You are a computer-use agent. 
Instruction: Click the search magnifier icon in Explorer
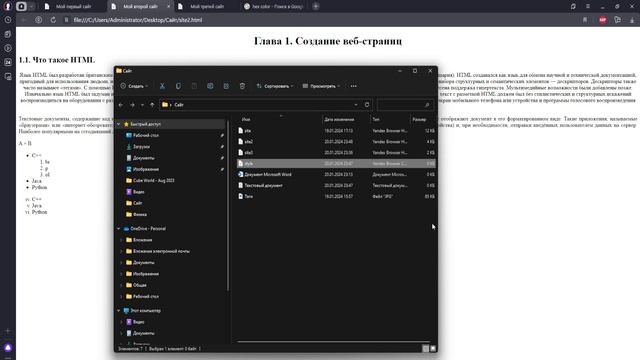click(x=427, y=105)
